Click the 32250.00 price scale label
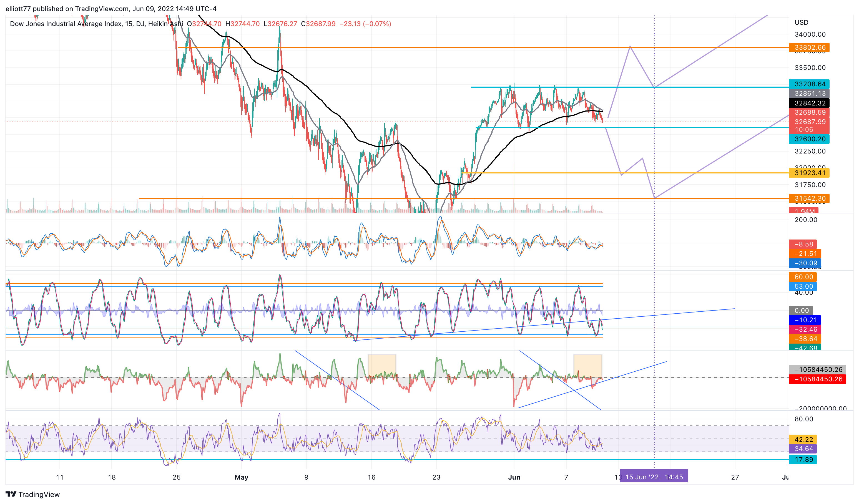Viewport: 859px width, 504px height. [810, 151]
